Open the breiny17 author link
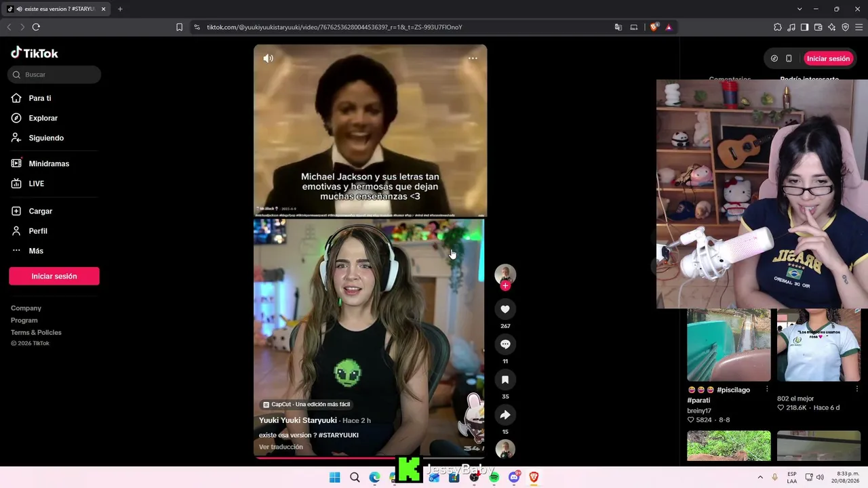Image resolution: width=868 pixels, height=488 pixels. pos(699,411)
